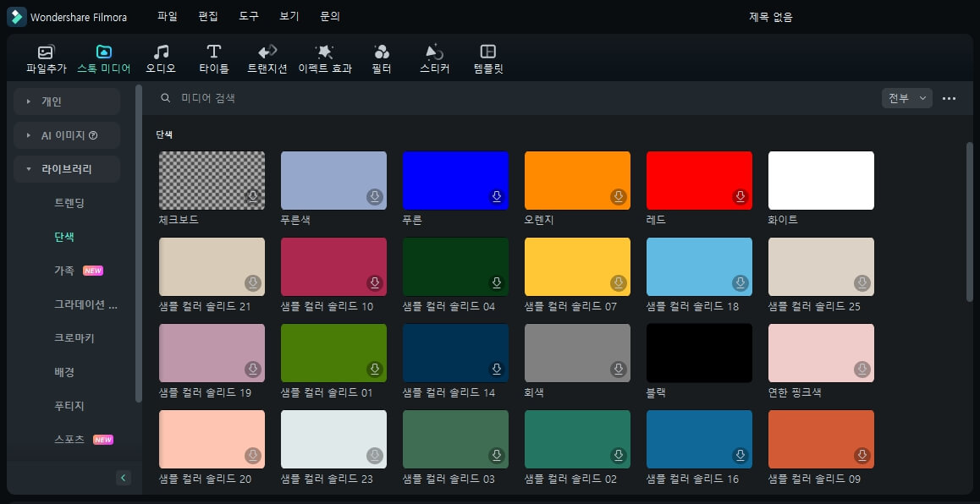Open the 전부 filter dropdown

tap(907, 98)
